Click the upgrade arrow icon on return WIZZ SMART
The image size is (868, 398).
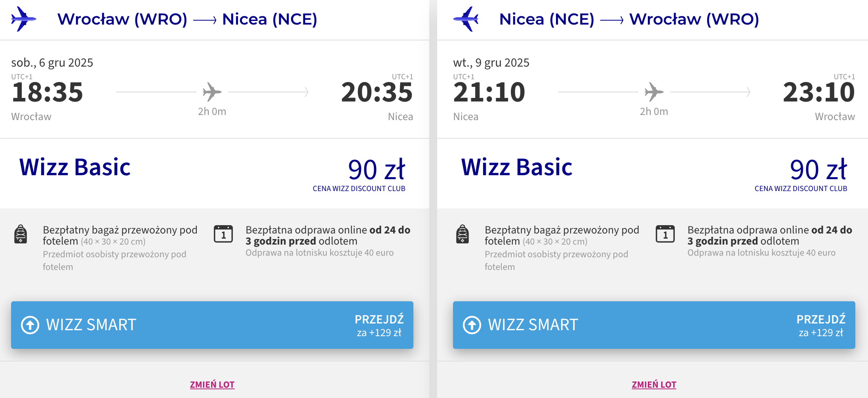472,325
